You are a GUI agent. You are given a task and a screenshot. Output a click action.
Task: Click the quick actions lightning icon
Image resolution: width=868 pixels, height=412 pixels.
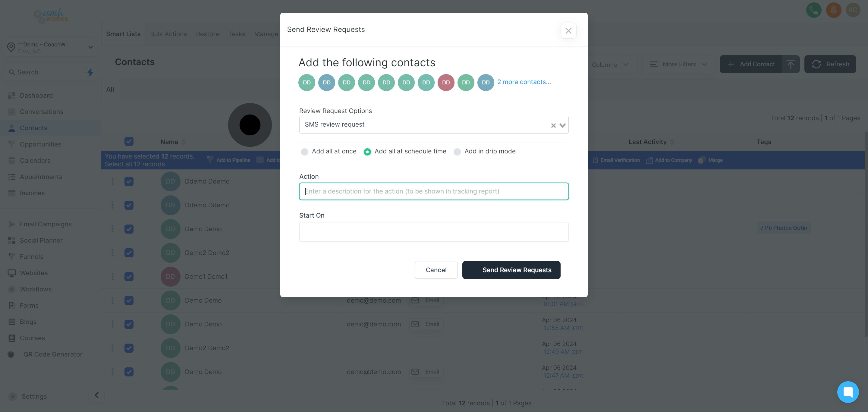tap(90, 72)
